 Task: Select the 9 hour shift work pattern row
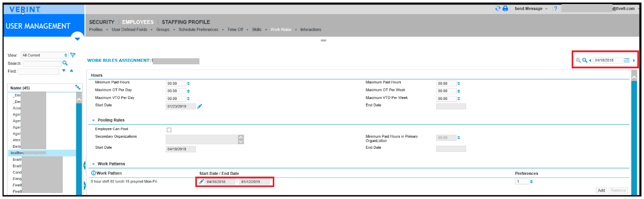click(359, 181)
